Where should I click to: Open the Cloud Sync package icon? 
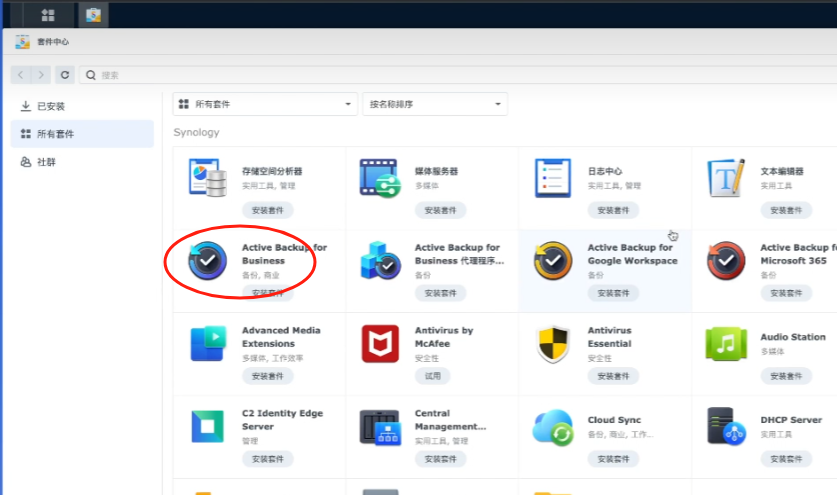click(552, 426)
